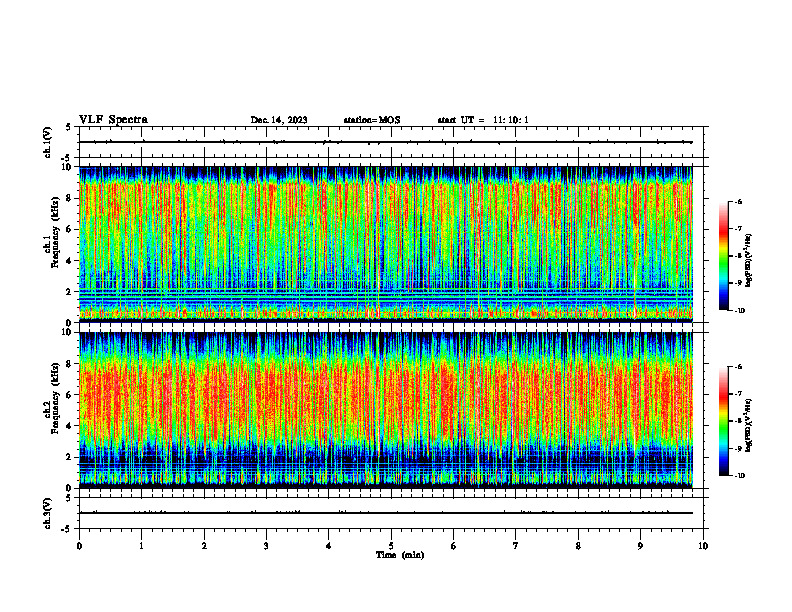
Task: Click the "-6" label on ch.2 color bar
Action: [x=738, y=367]
